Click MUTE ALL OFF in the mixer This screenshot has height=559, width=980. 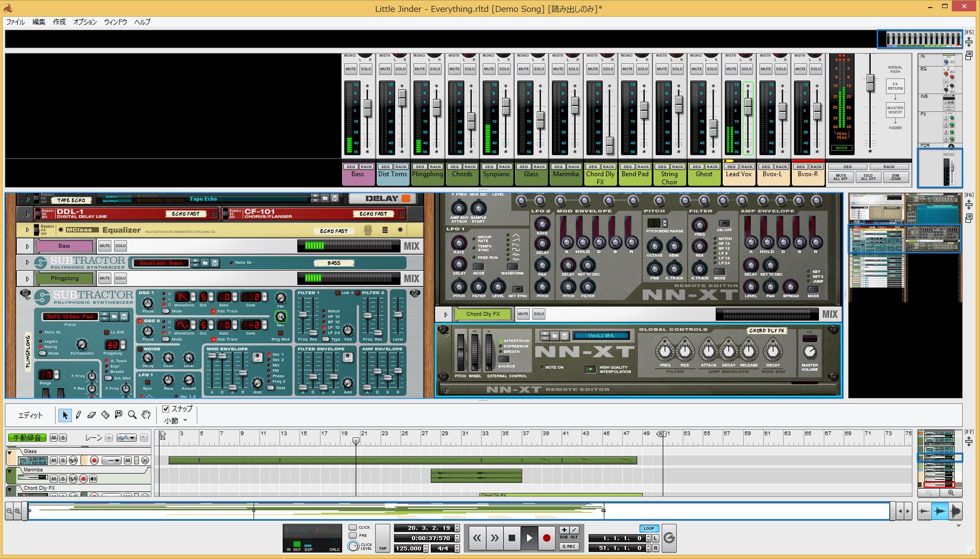tap(841, 177)
